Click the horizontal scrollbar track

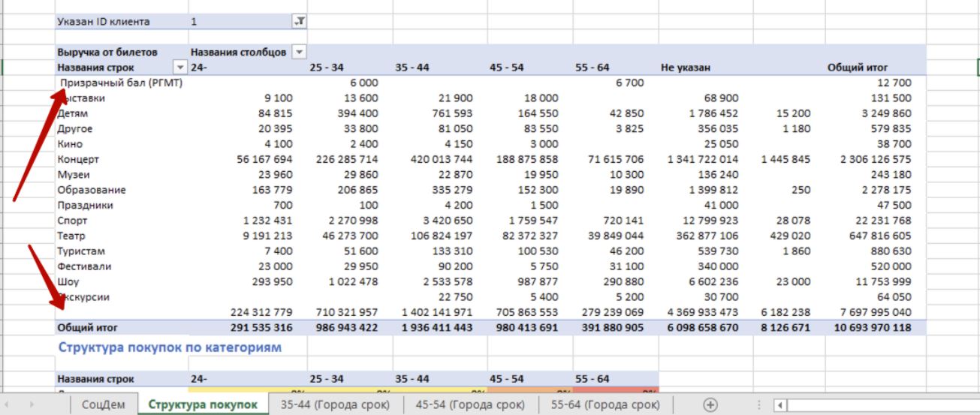(879, 405)
